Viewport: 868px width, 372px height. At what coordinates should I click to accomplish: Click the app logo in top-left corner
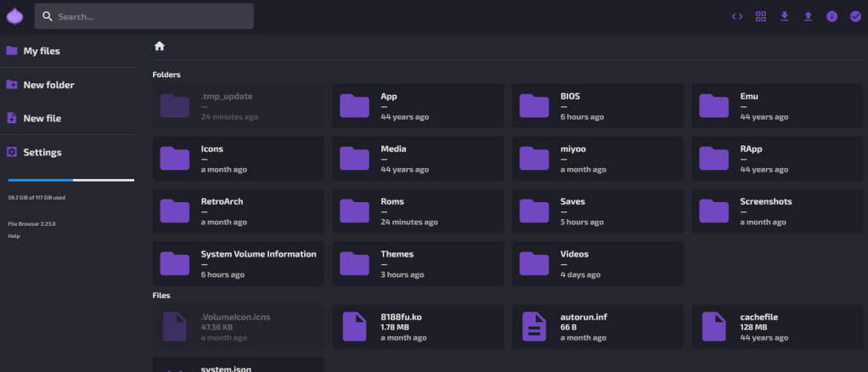pos(14,16)
